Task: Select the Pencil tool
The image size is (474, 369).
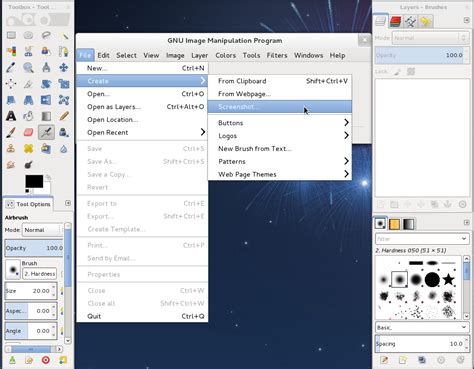Action: (64, 116)
